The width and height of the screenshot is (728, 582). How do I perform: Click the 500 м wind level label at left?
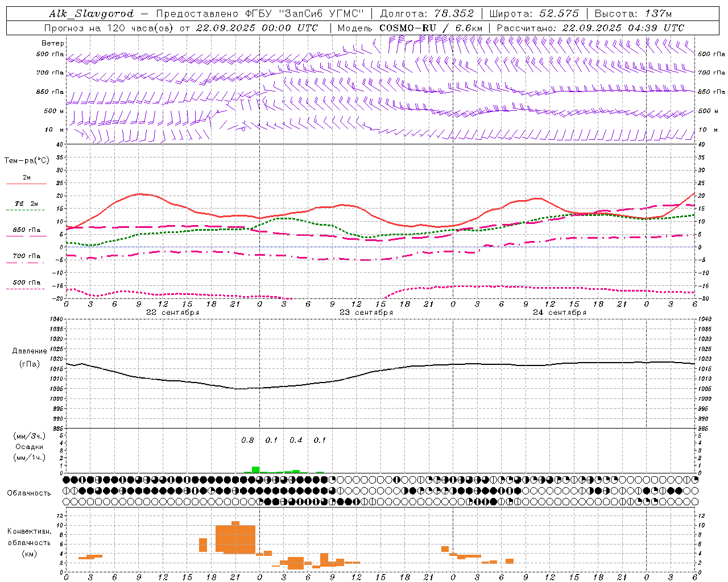tap(53, 111)
